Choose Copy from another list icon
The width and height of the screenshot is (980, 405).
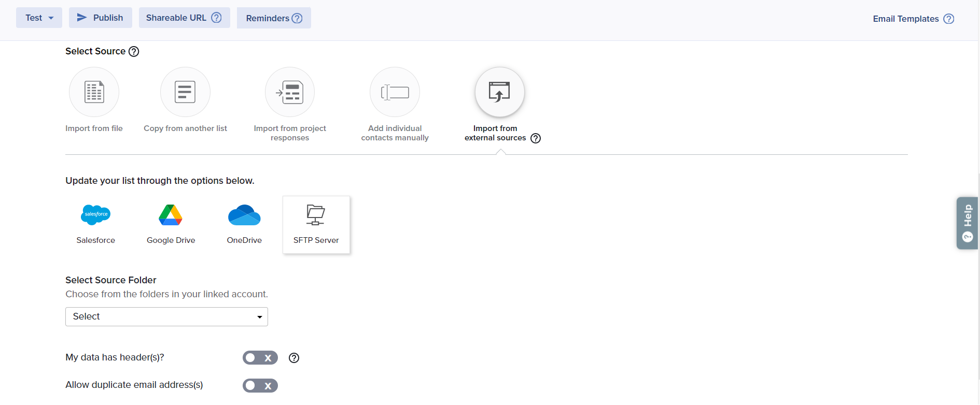pos(185,92)
